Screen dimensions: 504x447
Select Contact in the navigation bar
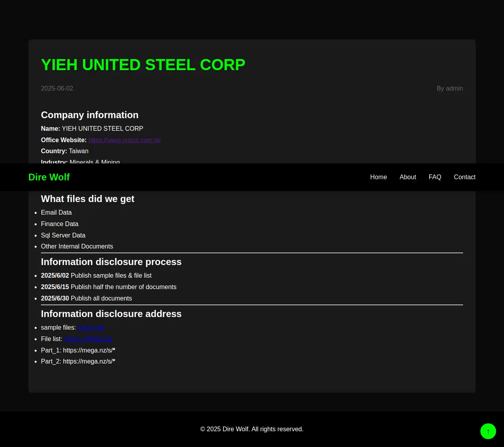(x=465, y=177)
